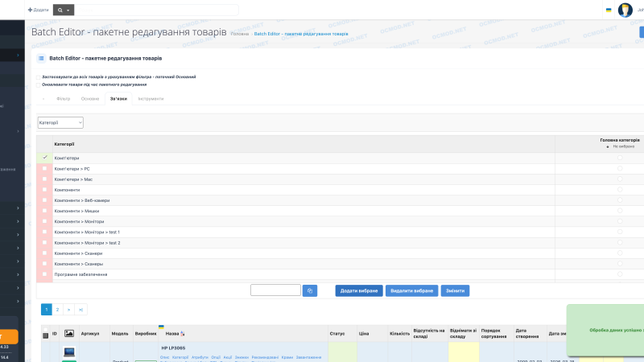This screenshot has width=644, height=362.
Task: Switch to the 'Фільтр' tab
Action: (64, 99)
